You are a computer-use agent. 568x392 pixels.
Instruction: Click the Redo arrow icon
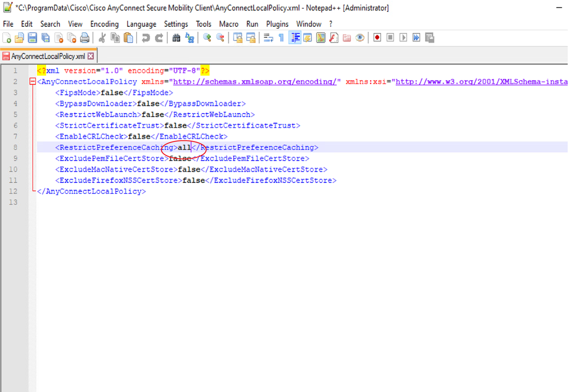click(159, 37)
